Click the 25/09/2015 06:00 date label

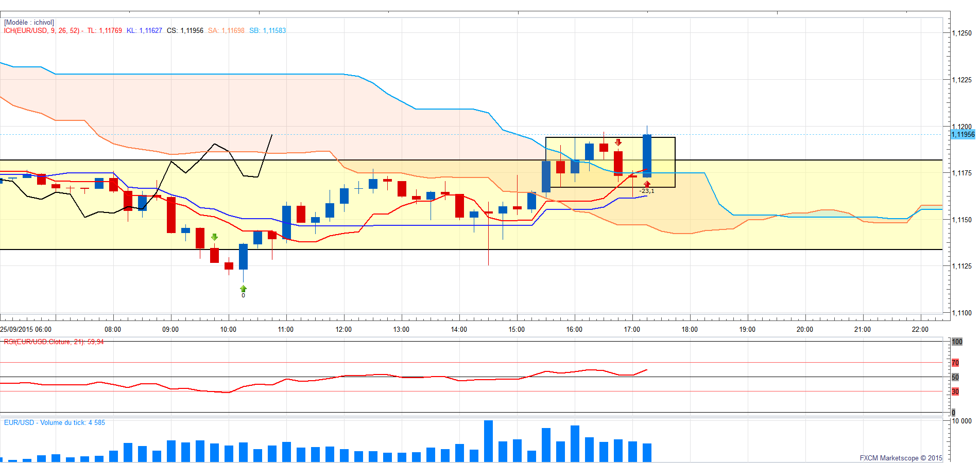pos(26,329)
